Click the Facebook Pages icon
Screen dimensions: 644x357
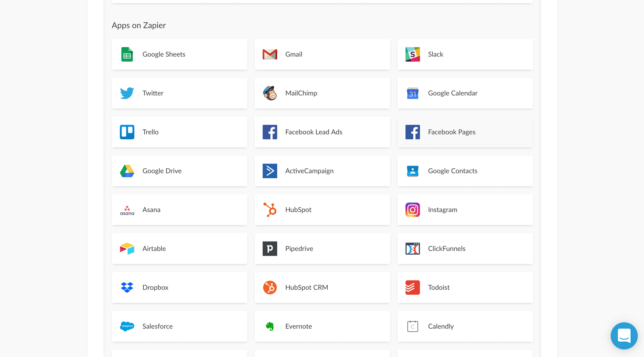(x=413, y=132)
